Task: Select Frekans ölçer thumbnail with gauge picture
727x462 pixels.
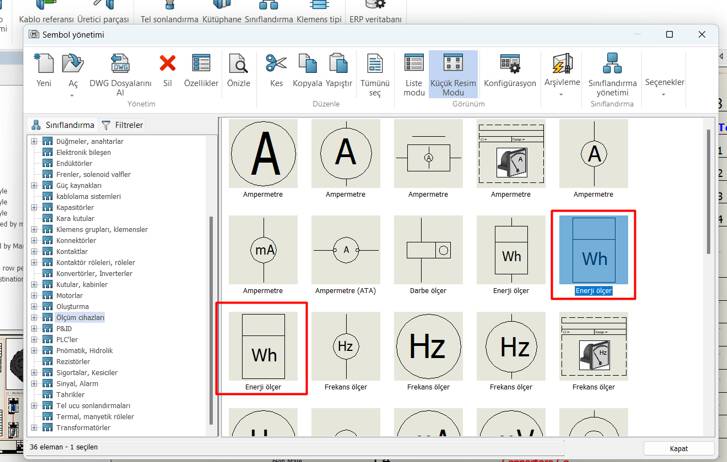Action: pyautogui.click(x=593, y=346)
